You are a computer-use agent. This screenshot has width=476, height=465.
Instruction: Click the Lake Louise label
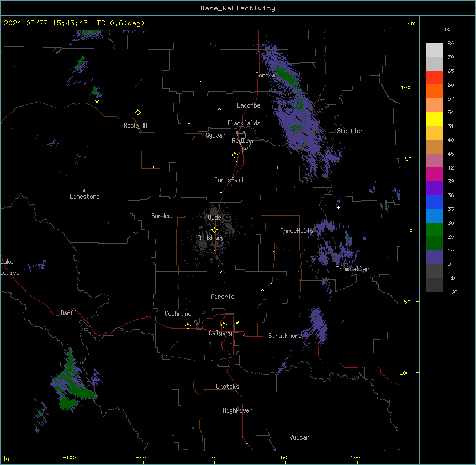[10, 267]
